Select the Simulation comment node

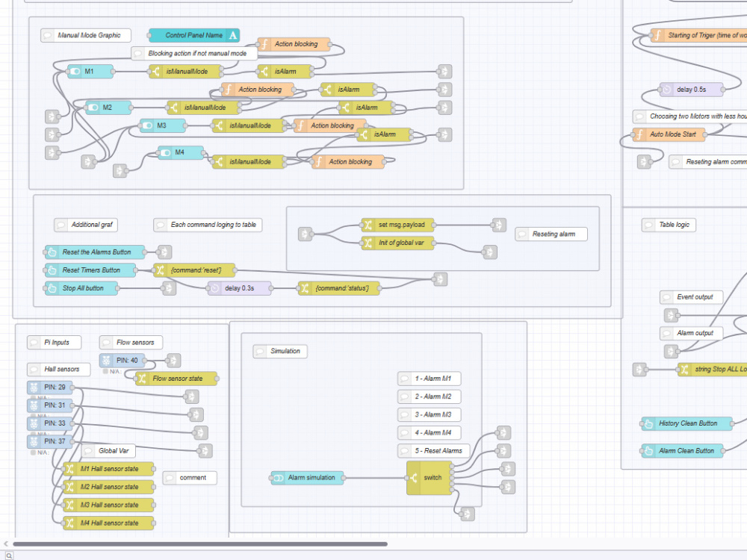(x=280, y=352)
